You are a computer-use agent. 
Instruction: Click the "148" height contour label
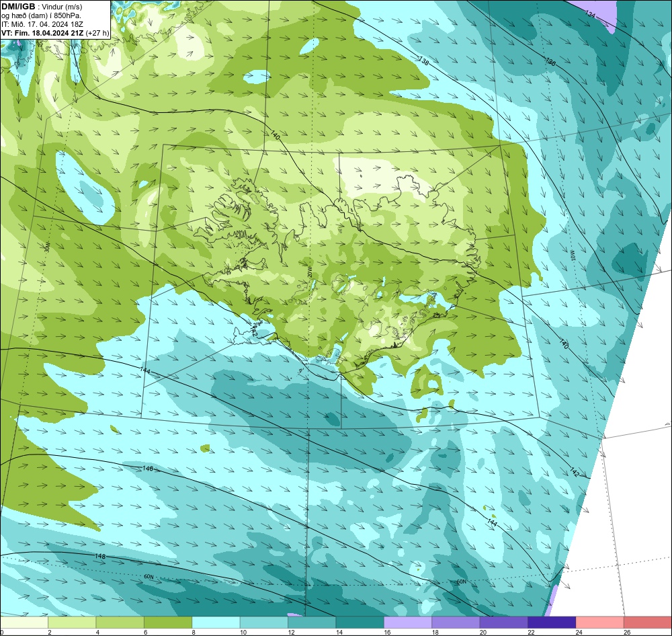point(100,556)
